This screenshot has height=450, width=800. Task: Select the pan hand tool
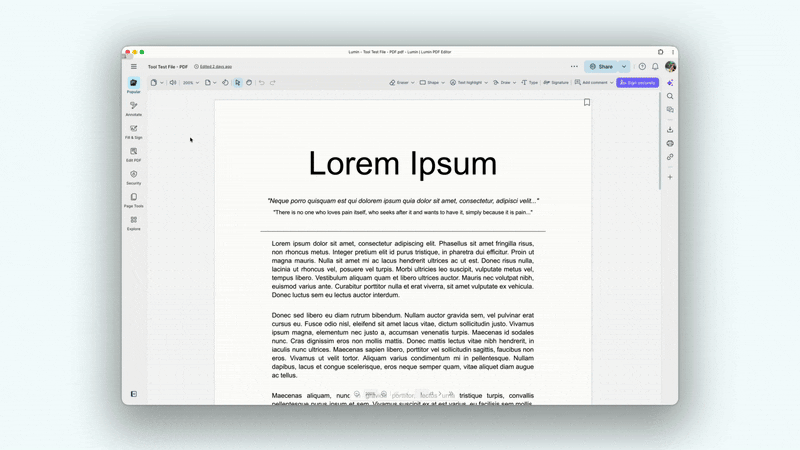click(249, 82)
